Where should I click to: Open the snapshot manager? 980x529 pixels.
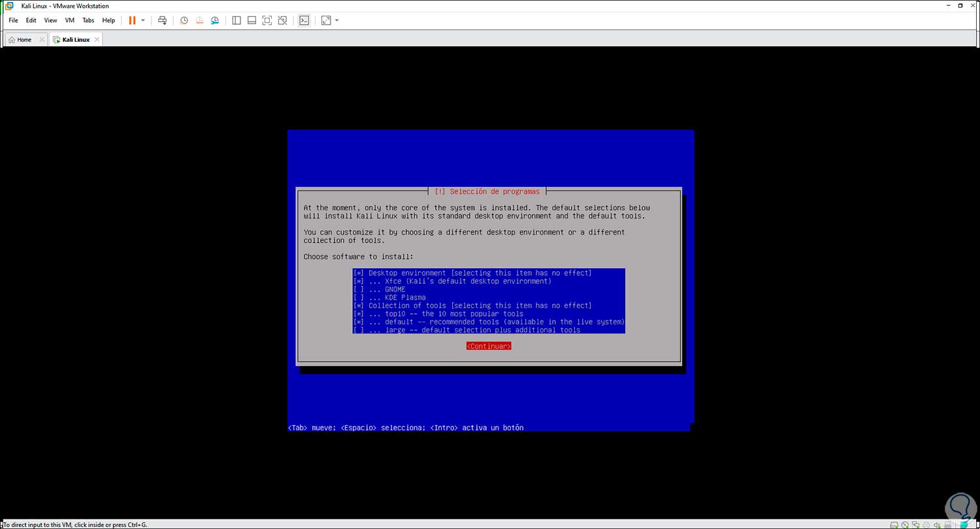(215, 20)
